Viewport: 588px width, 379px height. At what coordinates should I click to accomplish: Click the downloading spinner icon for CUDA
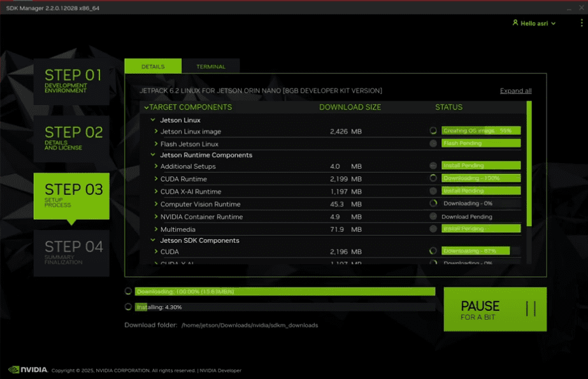tap(433, 251)
